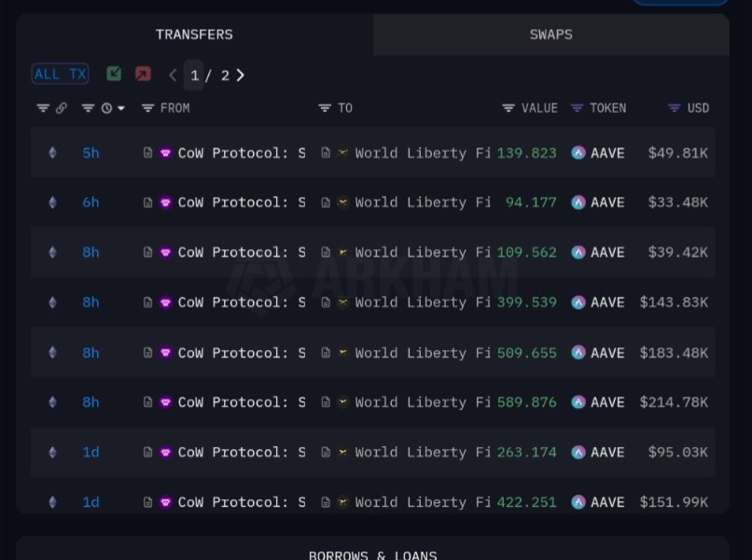Click AAVE token icon in $49.81K row
This screenshot has height=560, width=752.
(578, 153)
